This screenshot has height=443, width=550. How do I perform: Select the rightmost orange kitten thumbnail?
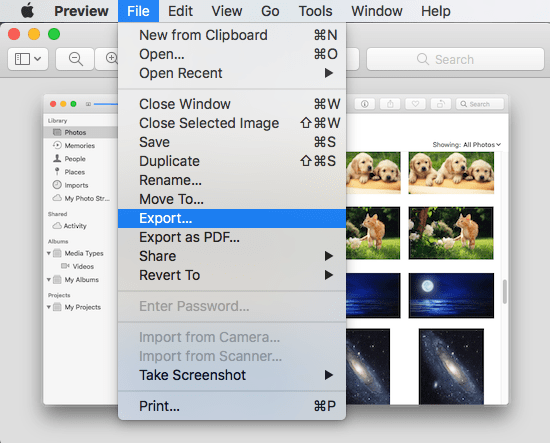(x=451, y=233)
